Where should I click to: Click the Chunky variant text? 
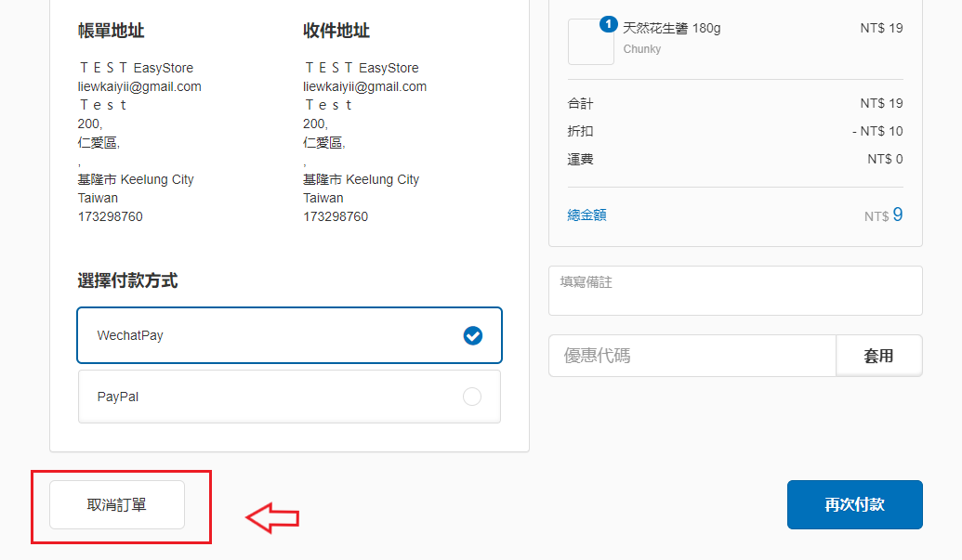[x=641, y=49]
